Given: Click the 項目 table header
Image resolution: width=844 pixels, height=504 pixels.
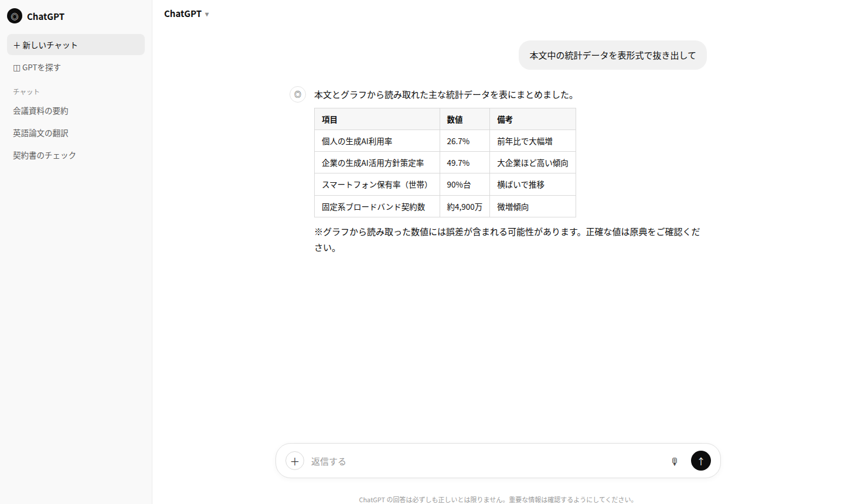Looking at the screenshot, I should coord(377,119).
